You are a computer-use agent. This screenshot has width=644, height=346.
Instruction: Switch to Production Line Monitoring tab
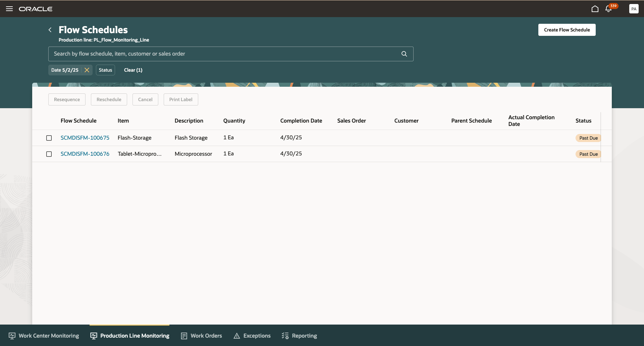pos(129,336)
